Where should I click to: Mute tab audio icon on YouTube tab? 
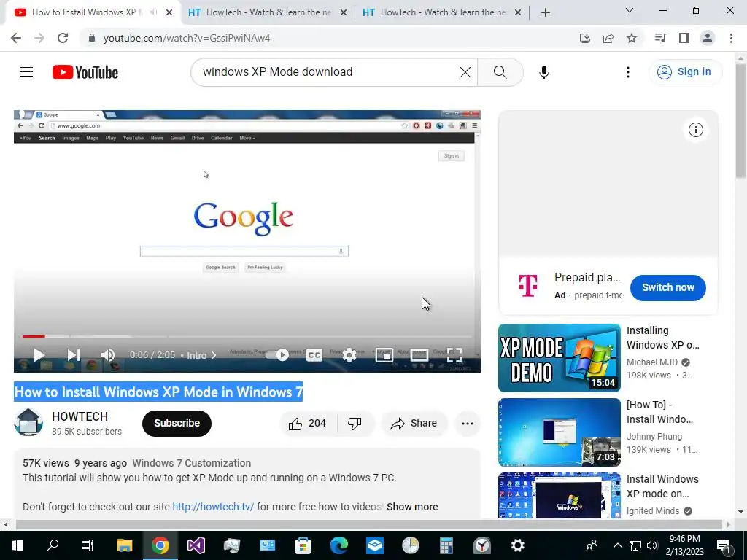tap(153, 12)
